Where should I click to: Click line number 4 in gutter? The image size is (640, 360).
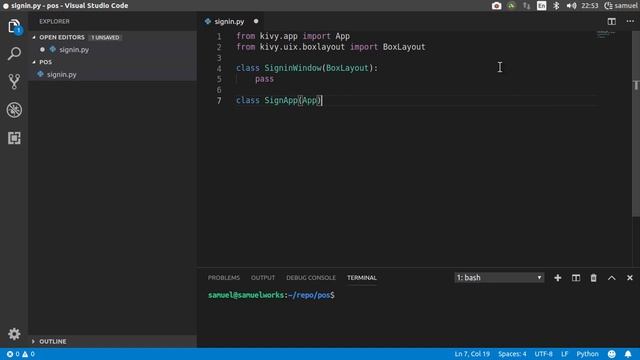(x=220, y=68)
